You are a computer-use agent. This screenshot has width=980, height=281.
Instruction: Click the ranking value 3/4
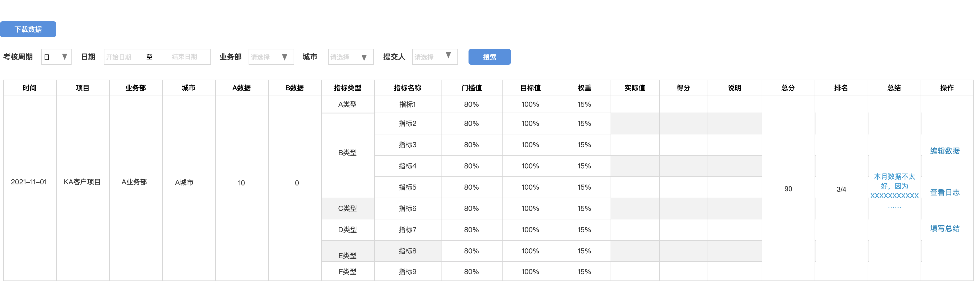click(x=841, y=189)
